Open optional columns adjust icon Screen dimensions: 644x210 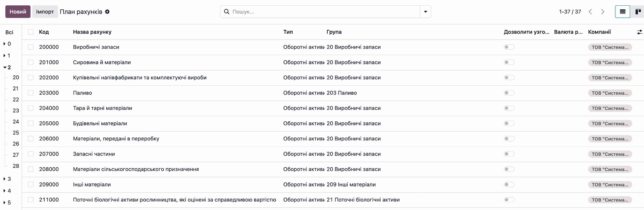tap(639, 32)
